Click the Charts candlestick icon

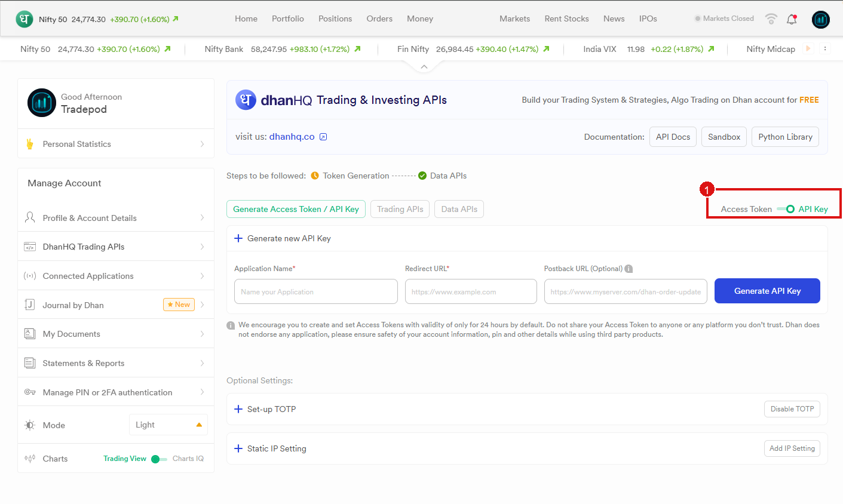tap(30, 459)
